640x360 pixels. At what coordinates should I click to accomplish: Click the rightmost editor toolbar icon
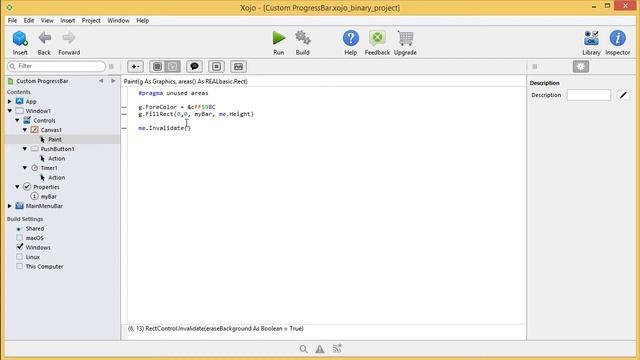coord(238,67)
